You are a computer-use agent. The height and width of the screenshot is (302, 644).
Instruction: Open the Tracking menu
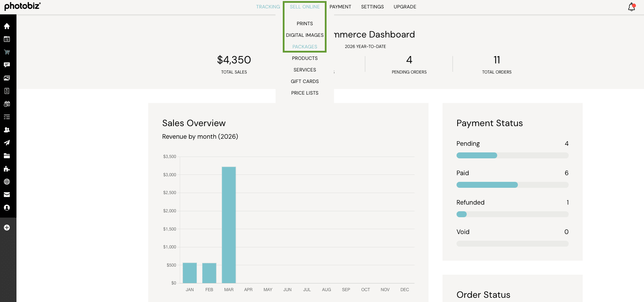(x=268, y=7)
